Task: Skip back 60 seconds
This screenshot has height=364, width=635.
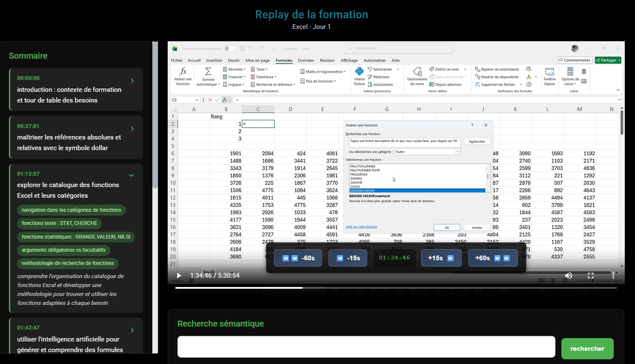Action: click(298, 258)
